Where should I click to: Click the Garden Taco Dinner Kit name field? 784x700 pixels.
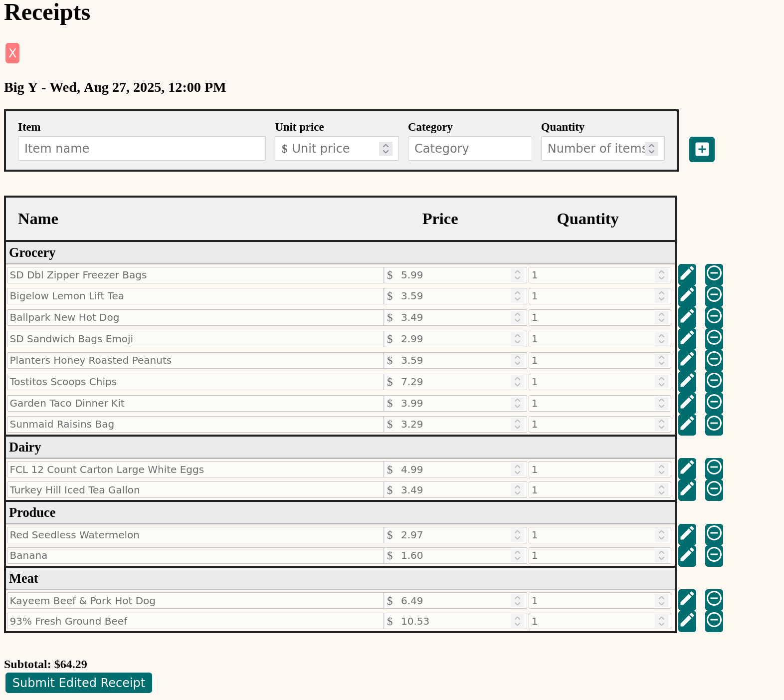click(x=195, y=403)
